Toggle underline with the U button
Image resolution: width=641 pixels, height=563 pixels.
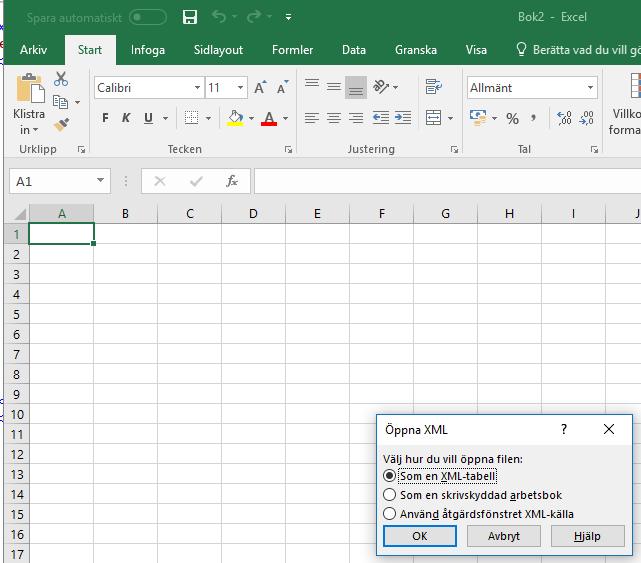click(148, 118)
